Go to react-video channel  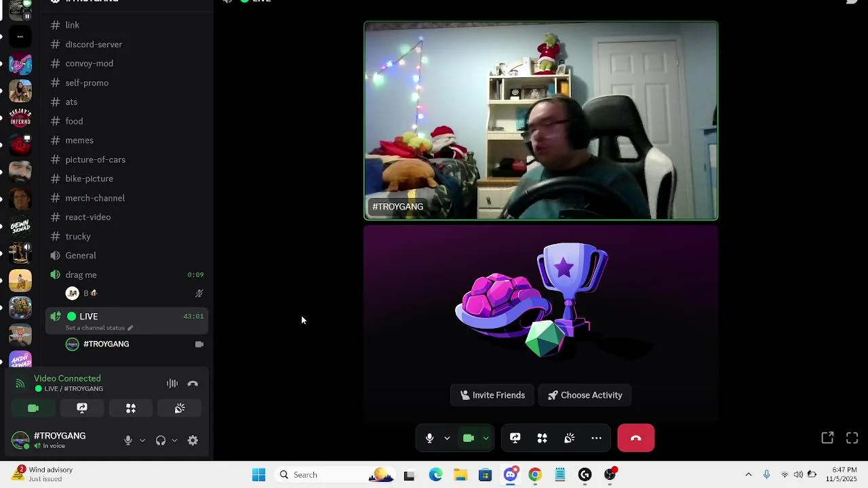(127, 217)
